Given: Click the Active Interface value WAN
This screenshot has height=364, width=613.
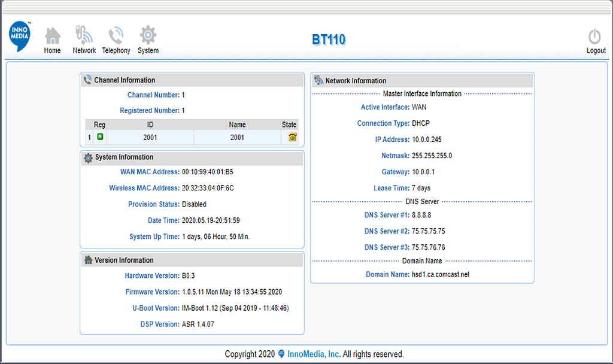Looking at the screenshot, I should pyautogui.click(x=419, y=107).
